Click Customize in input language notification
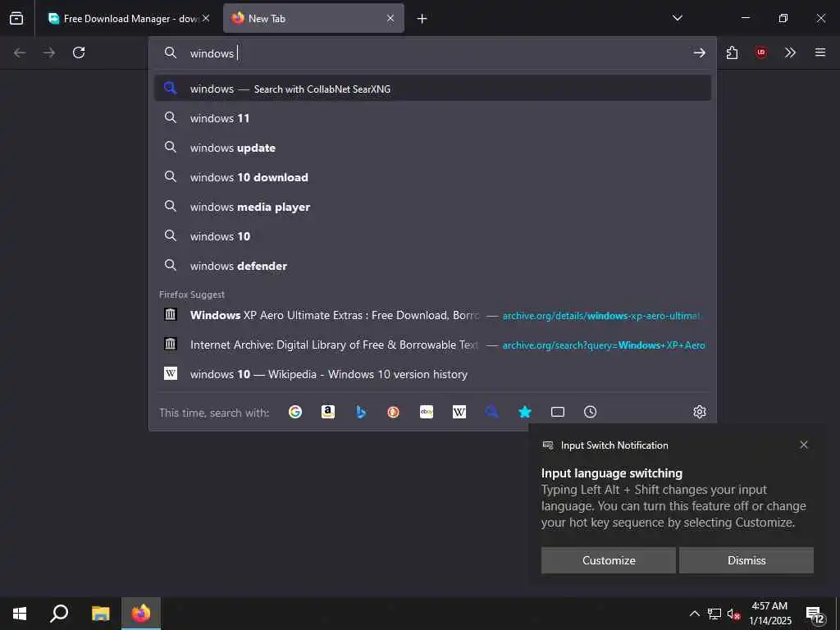Screen dimensions: 840x630 coord(609,560)
